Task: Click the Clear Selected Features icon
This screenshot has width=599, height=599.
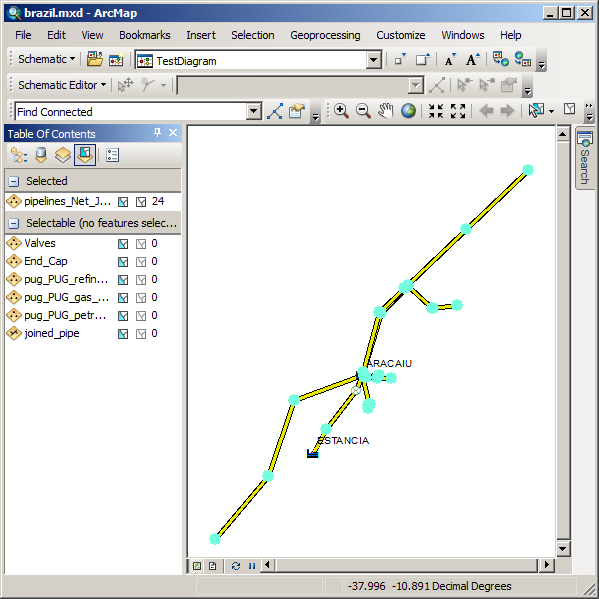Action: (569, 109)
